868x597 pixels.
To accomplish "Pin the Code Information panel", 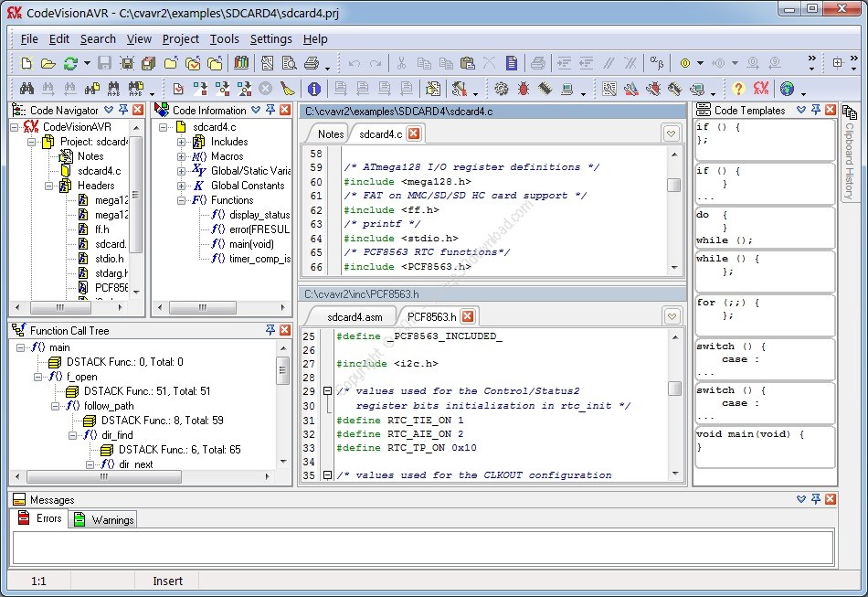I will point(270,110).
